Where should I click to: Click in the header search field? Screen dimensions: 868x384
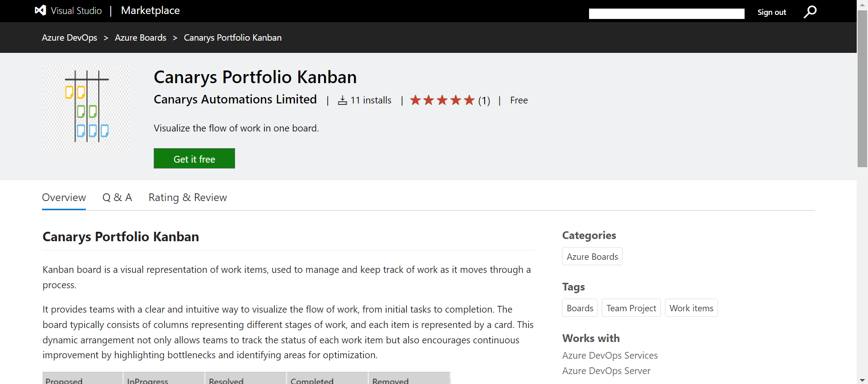(x=666, y=14)
